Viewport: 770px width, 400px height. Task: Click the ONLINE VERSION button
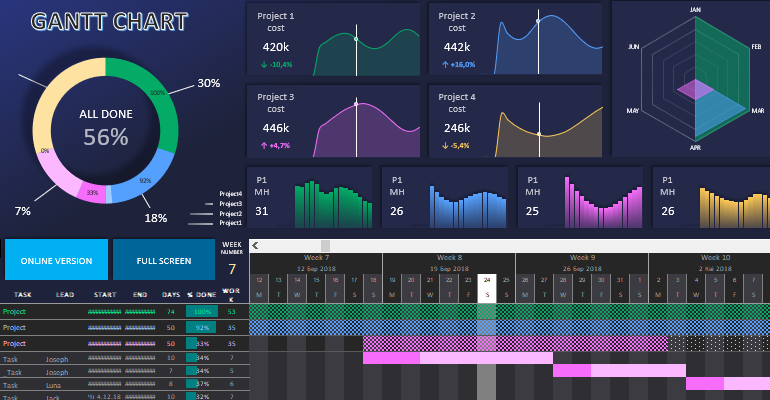point(56,260)
